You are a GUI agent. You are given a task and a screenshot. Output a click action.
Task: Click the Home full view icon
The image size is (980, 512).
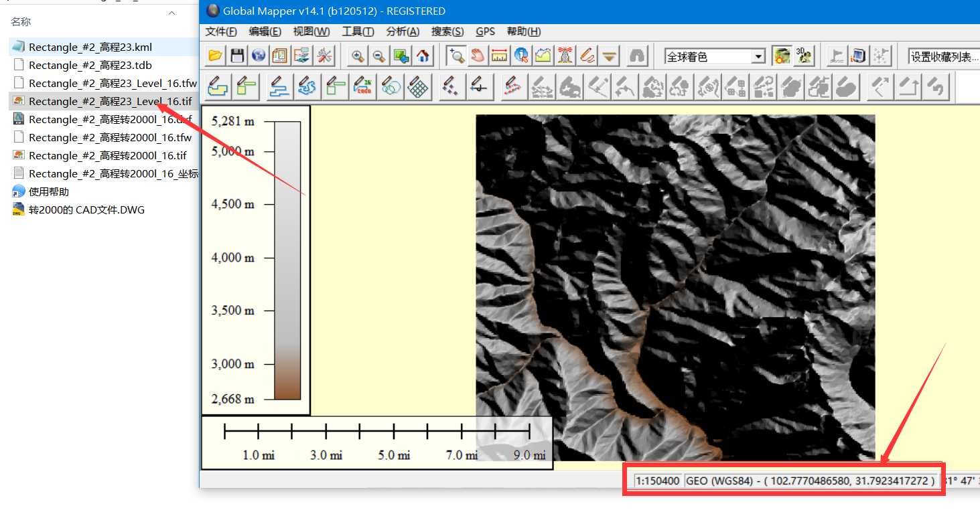coord(422,56)
